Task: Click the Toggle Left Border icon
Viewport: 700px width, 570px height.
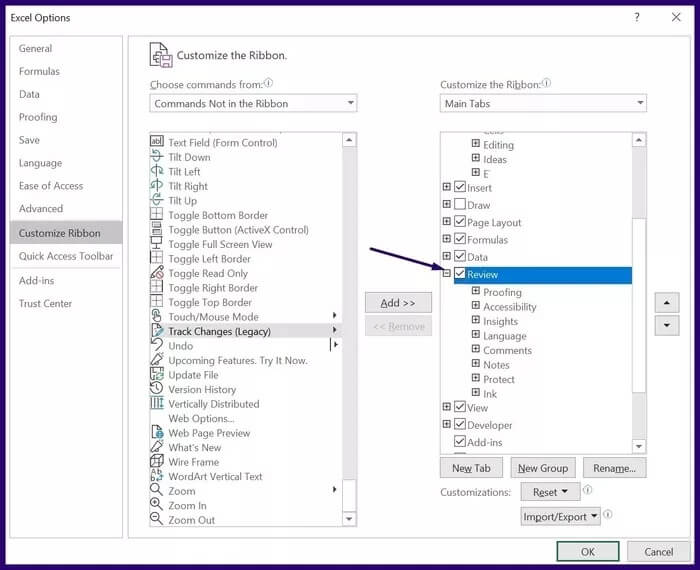Action: [157, 258]
